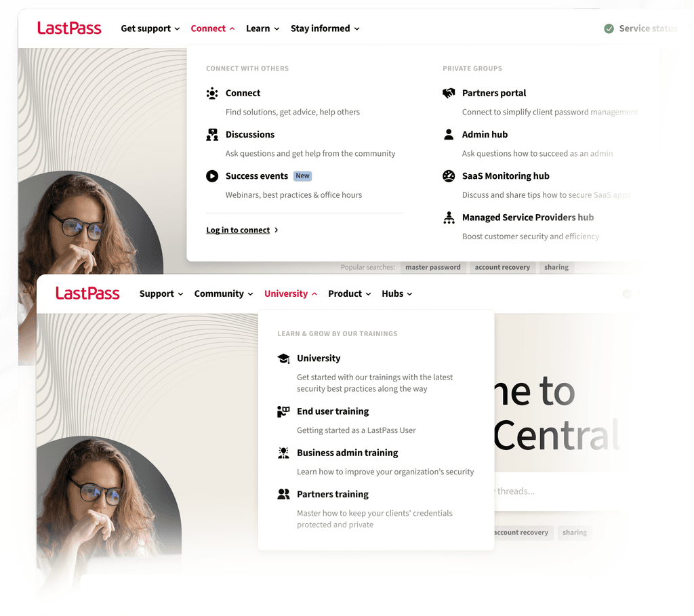This screenshot has width=694, height=616.
Task: Click the Discussions question-bubble icon
Action: pos(212,135)
